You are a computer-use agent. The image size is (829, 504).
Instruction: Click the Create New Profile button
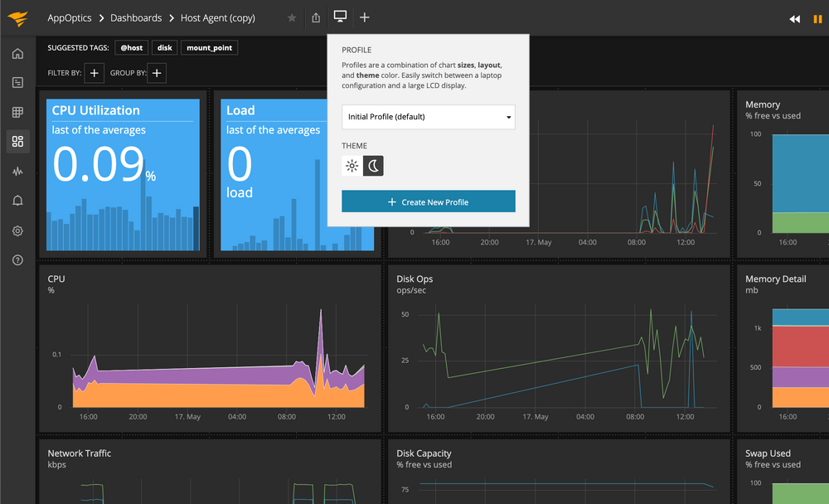428,201
